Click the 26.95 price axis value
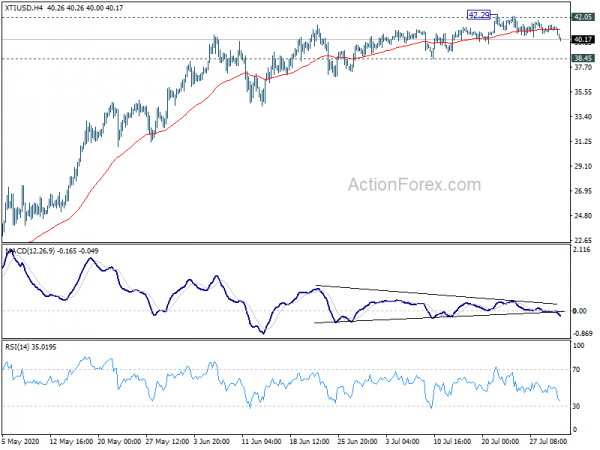600x450 pixels. (583, 191)
